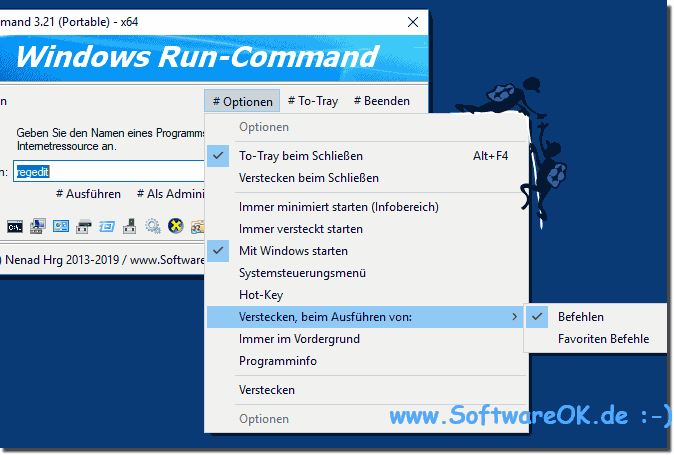Open the www.Software link in footer
The image size is (674, 455).
point(167,260)
